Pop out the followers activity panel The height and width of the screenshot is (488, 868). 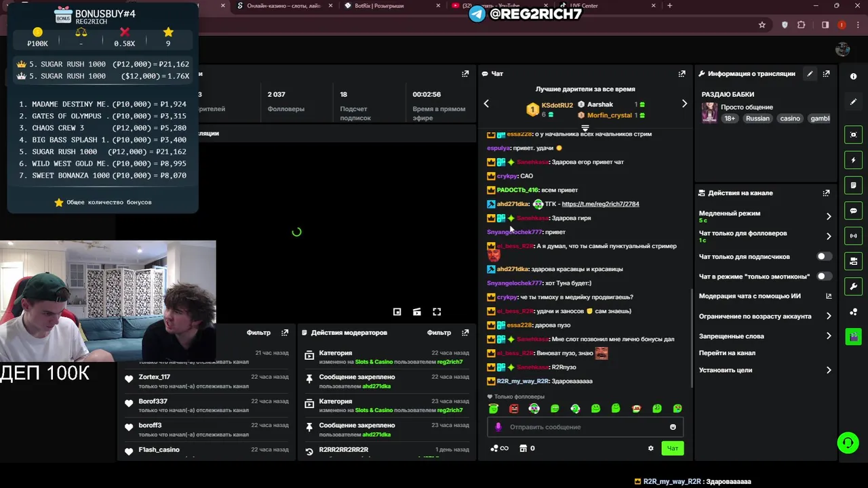tap(285, 333)
